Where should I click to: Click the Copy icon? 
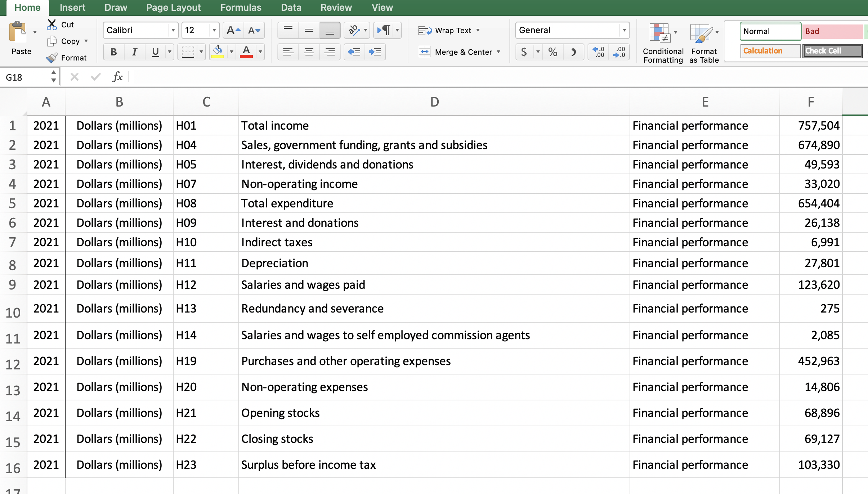pos(51,41)
